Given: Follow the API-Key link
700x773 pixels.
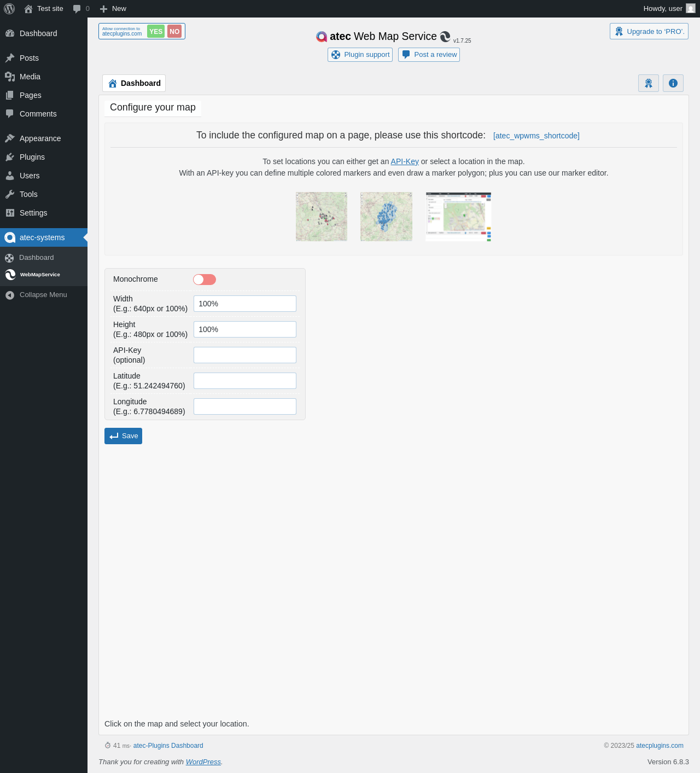Looking at the screenshot, I should [x=405, y=161].
